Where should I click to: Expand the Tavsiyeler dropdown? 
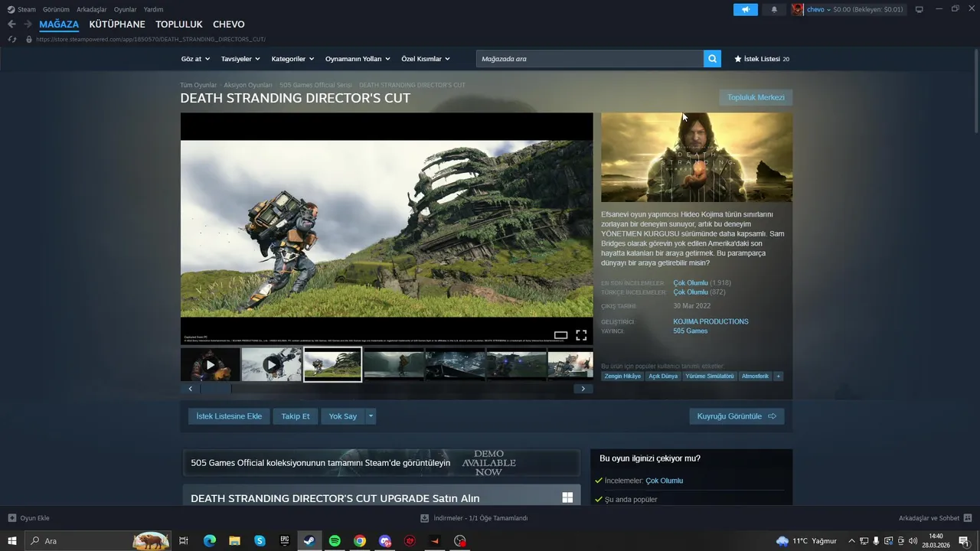240,59
